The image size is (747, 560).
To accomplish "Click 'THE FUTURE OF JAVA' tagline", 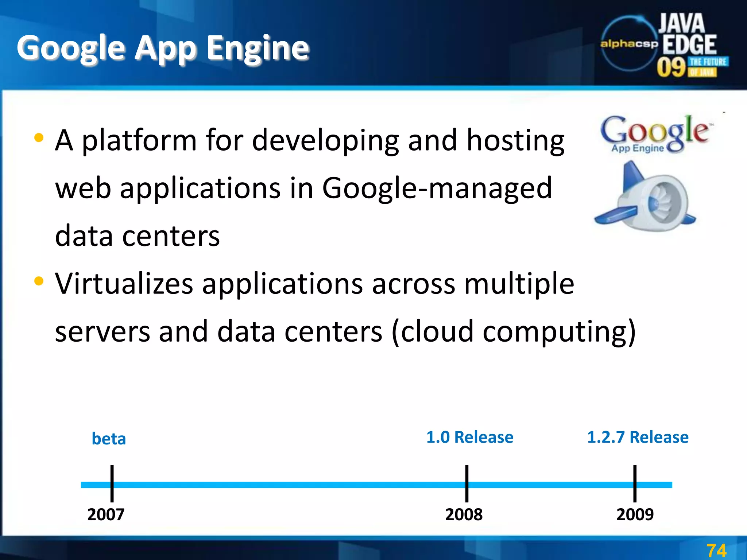I will pos(708,67).
